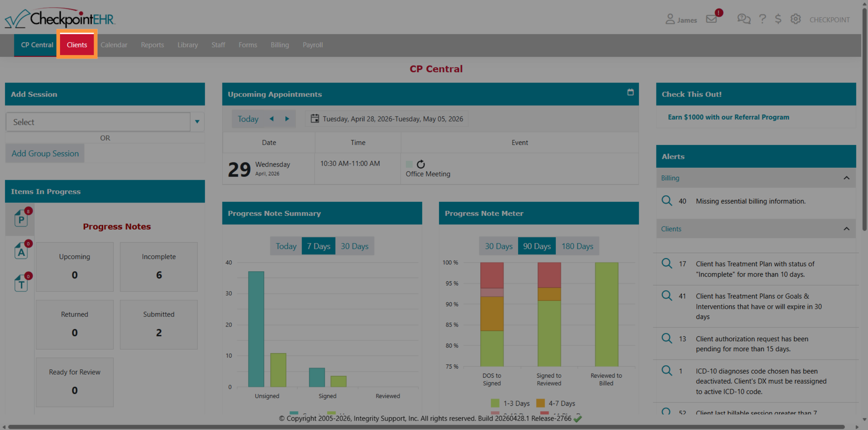Select Today in Progress Note Summary

(286, 246)
